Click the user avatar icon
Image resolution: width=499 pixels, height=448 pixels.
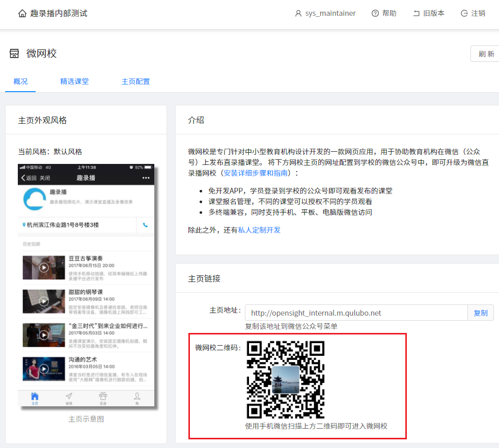pyautogui.click(x=298, y=13)
